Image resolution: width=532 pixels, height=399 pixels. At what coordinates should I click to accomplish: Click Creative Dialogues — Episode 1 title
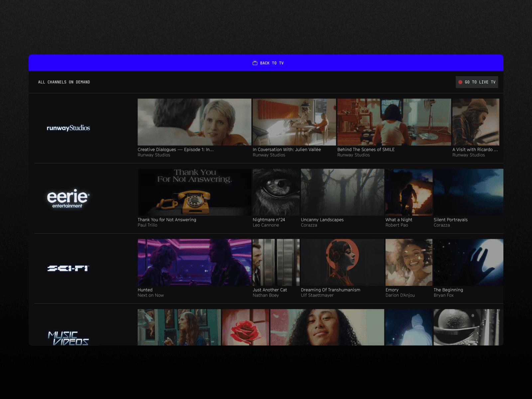(176, 150)
